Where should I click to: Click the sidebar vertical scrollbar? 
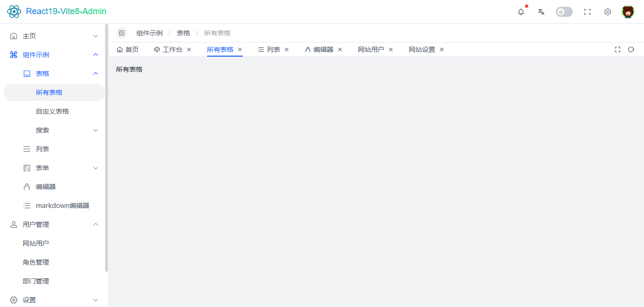pos(107,148)
